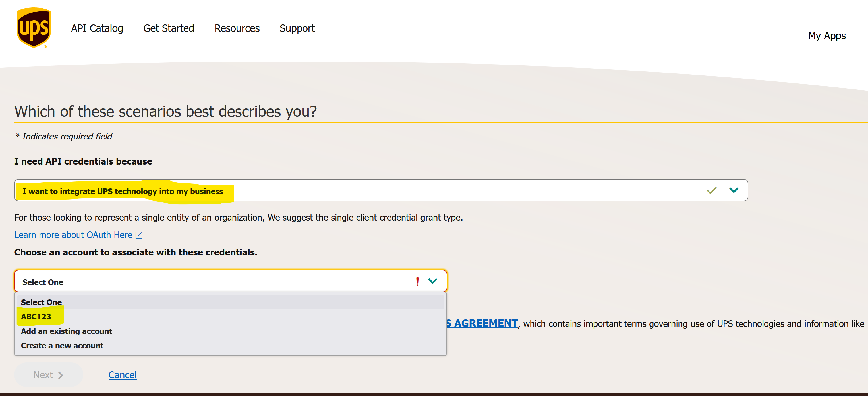Click the Cancel link

123,375
